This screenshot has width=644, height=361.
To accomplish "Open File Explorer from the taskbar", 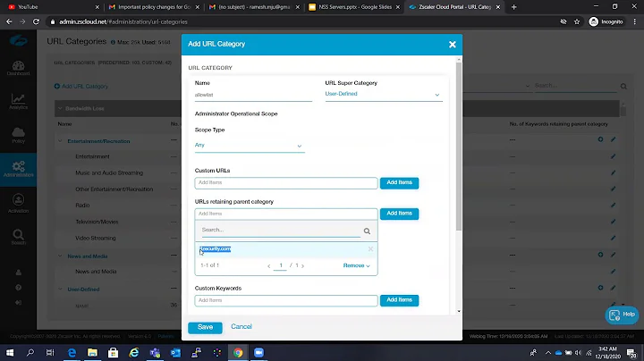I will coord(92,352).
